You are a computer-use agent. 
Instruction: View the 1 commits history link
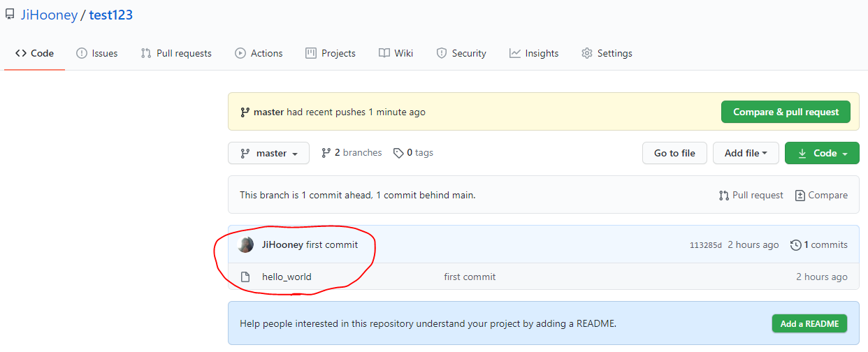819,244
